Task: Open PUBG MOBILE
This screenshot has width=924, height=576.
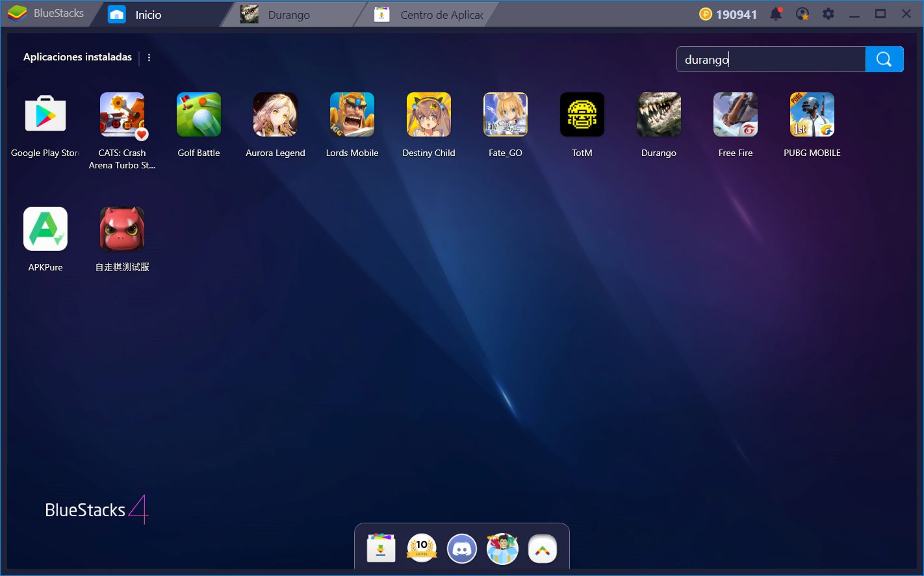Action: click(812, 114)
